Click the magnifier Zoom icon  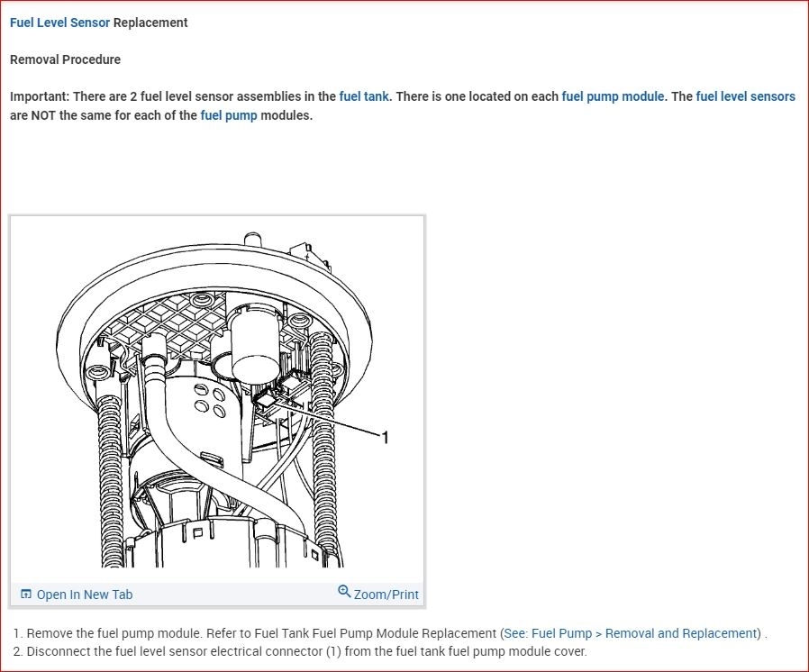(344, 591)
